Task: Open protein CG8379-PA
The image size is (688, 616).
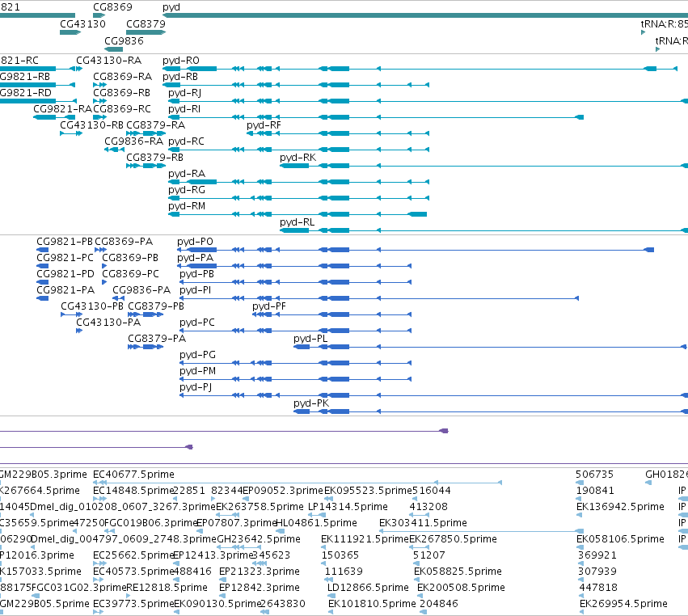Action: point(157,339)
